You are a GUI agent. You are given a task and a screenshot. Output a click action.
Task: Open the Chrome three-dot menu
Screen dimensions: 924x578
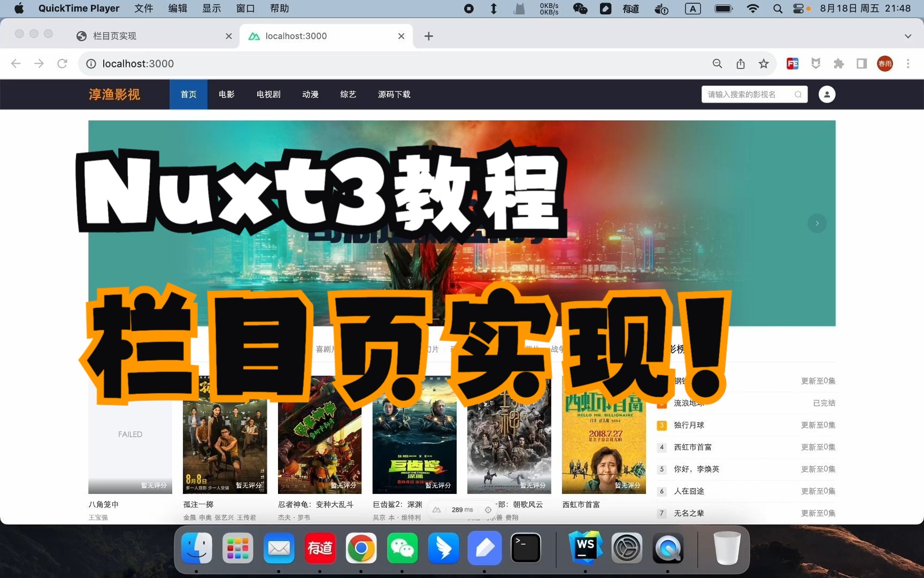click(908, 64)
